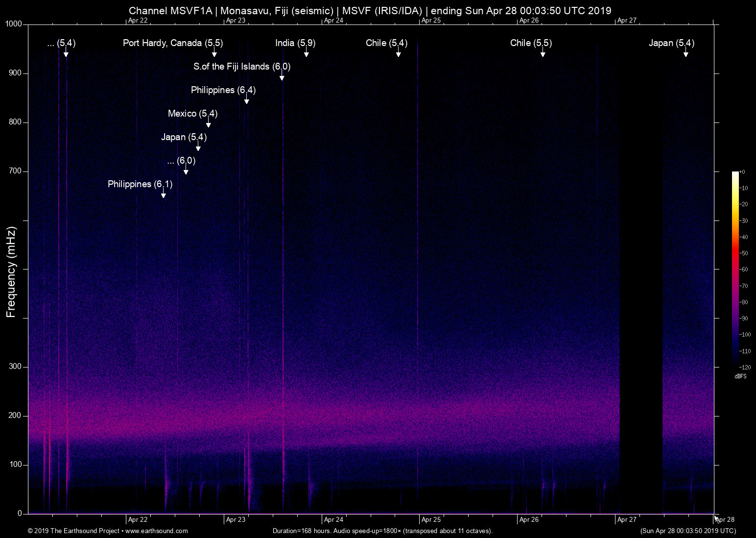Select the unnamed ... (6.0) event label
The width and height of the screenshot is (756, 538).
tap(181, 161)
